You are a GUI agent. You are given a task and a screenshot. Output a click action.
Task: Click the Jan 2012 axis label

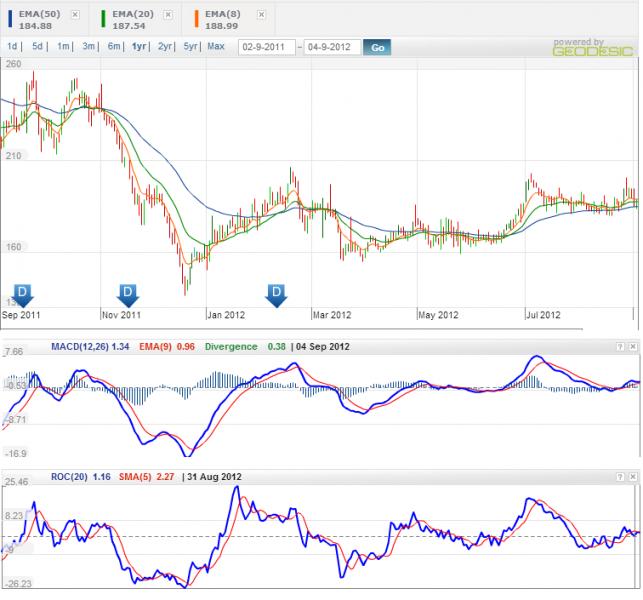click(226, 315)
